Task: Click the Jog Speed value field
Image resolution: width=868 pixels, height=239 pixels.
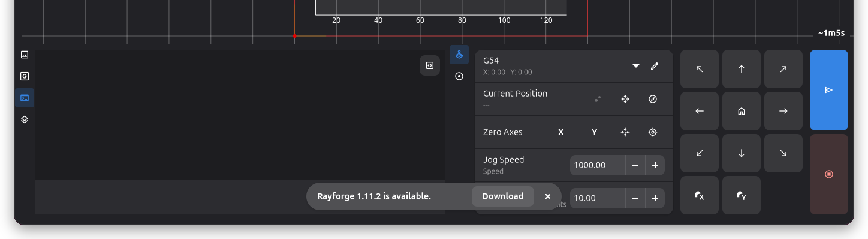Action: coord(598,165)
